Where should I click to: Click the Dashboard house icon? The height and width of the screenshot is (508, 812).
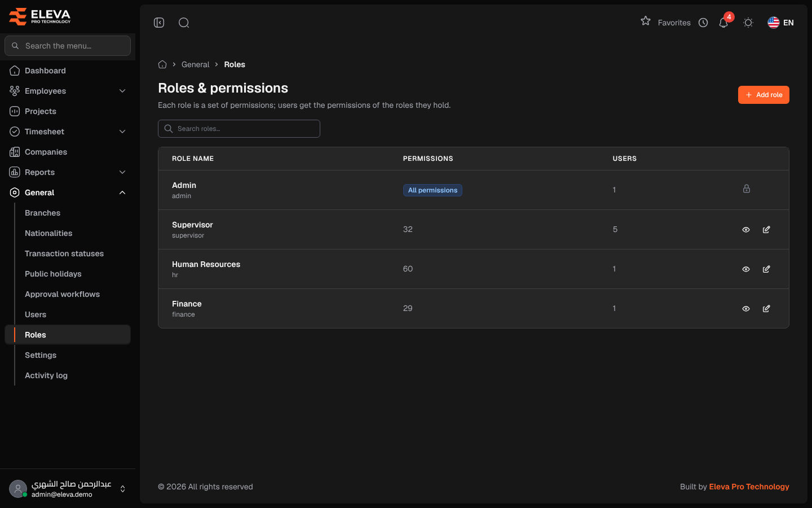point(15,71)
